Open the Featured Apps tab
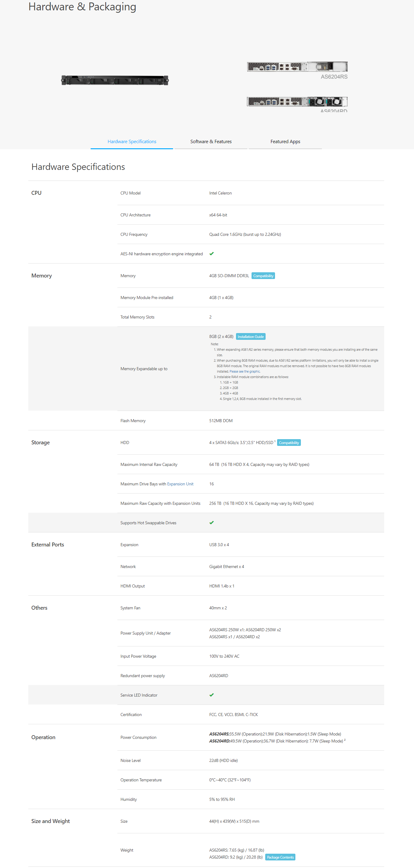Screen dimensions: 414x868 (285, 142)
